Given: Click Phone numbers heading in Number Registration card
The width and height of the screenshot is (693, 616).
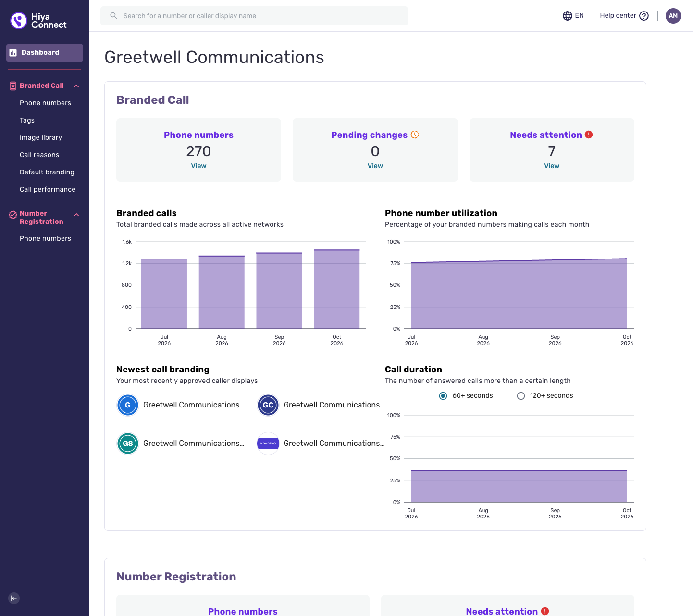Looking at the screenshot, I should click(x=243, y=611).
